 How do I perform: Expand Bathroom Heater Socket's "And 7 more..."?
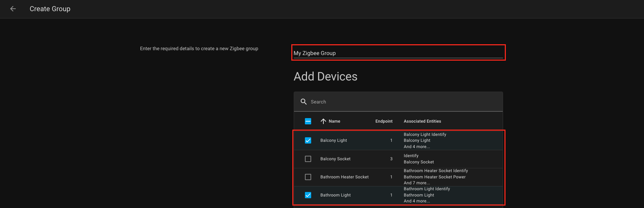click(417, 183)
